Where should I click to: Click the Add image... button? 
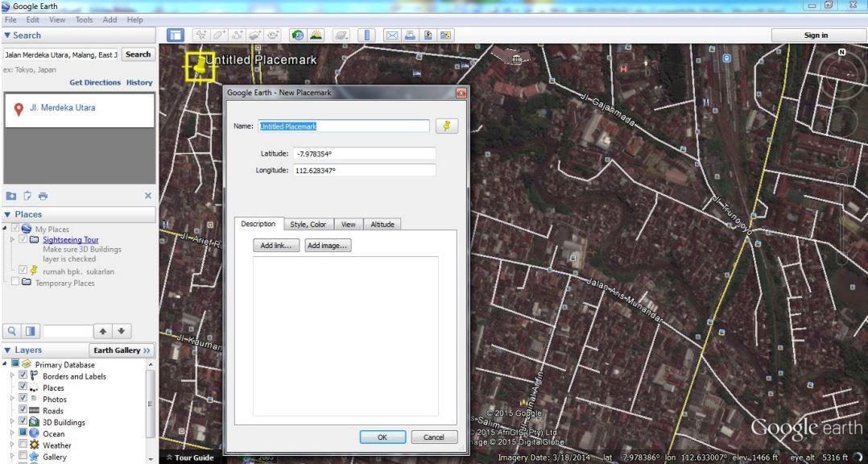pos(328,245)
